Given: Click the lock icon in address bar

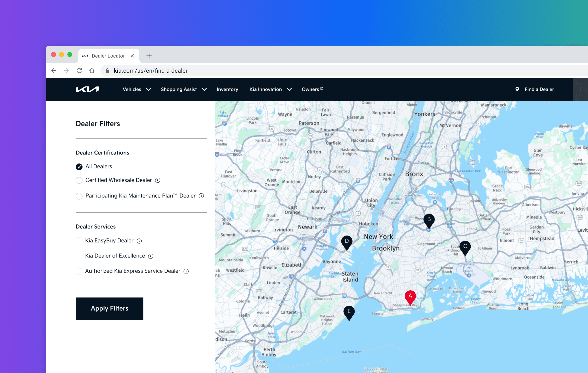Looking at the screenshot, I should (x=107, y=71).
